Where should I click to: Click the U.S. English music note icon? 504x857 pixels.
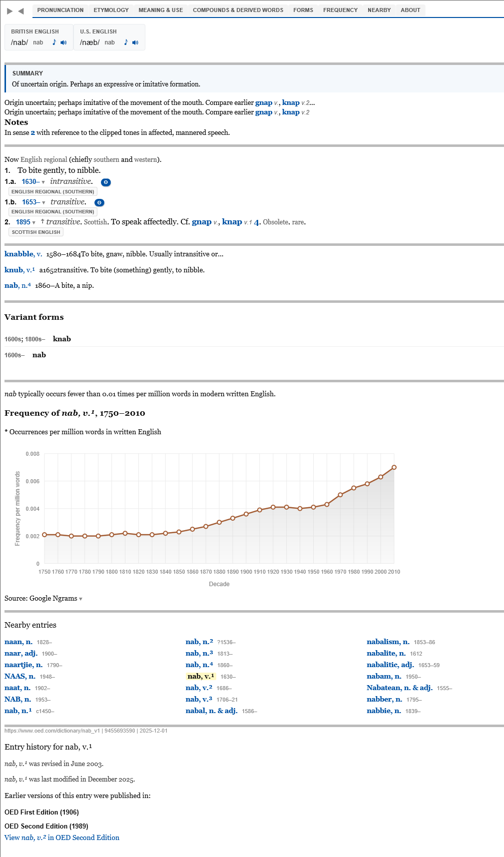(x=126, y=42)
